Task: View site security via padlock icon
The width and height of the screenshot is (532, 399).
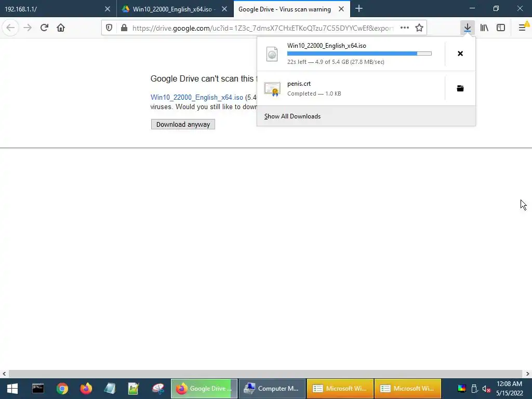Action: click(124, 28)
